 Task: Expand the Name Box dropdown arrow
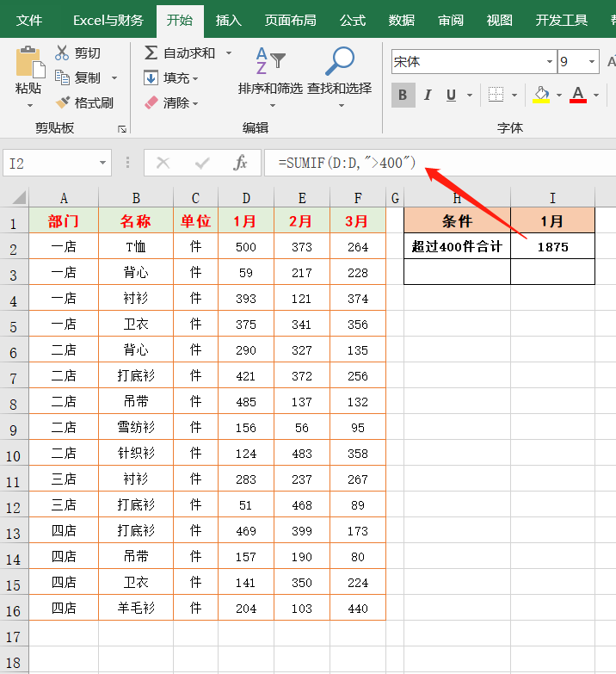[x=103, y=163]
